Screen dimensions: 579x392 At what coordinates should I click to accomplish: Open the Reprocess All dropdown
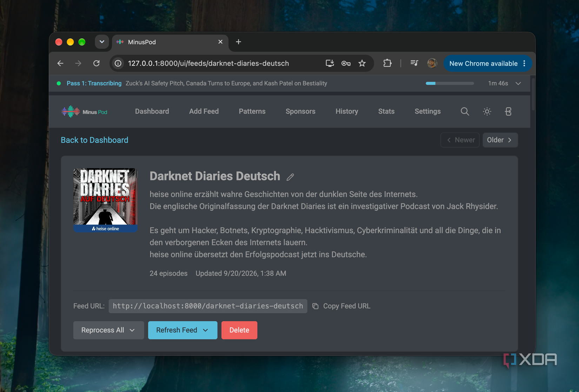(108, 330)
